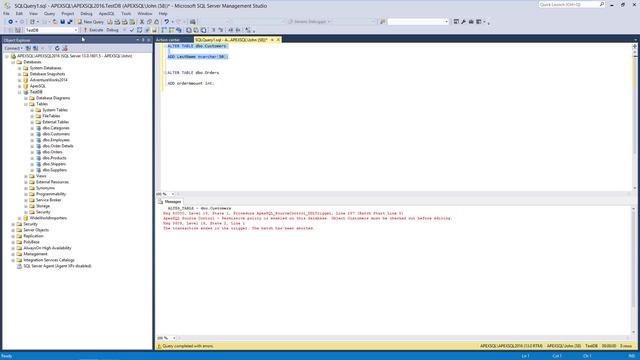
Task: Expand the Views folder
Action: [x=26, y=176]
